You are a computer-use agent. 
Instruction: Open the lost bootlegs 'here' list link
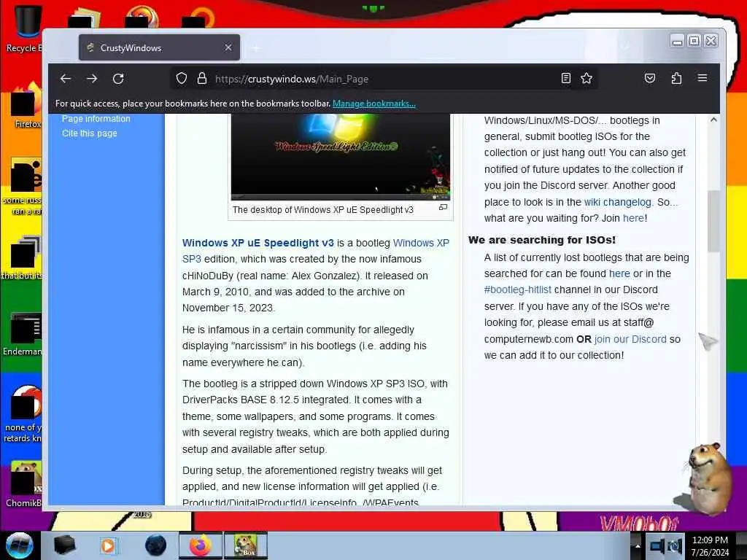(619, 273)
